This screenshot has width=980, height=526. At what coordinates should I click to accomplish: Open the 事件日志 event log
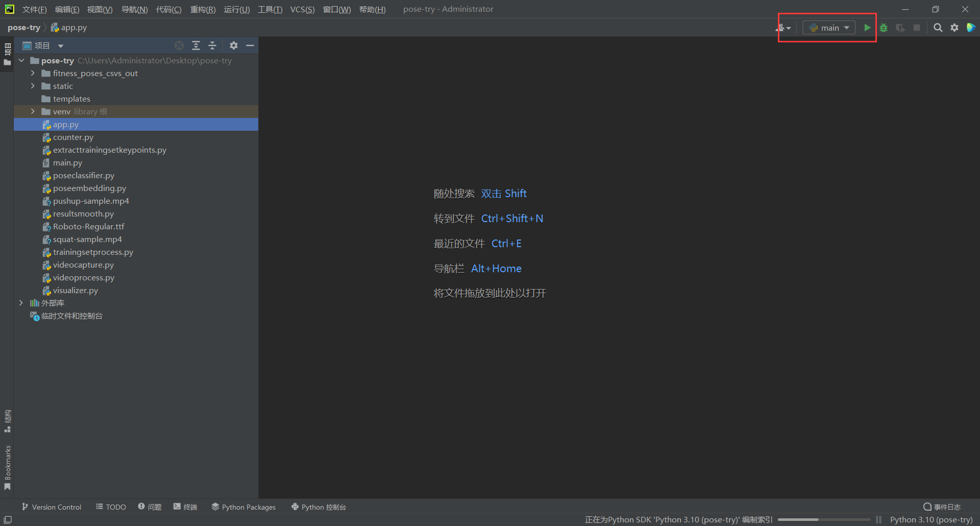(942, 507)
